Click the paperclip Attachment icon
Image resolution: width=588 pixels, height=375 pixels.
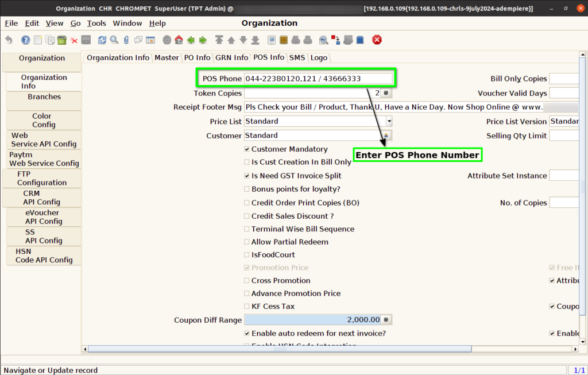[126, 40]
